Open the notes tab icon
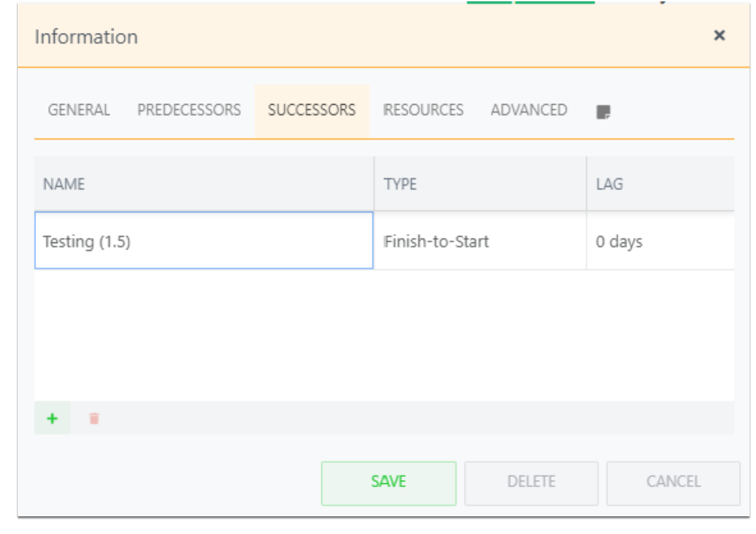 pyautogui.click(x=603, y=112)
